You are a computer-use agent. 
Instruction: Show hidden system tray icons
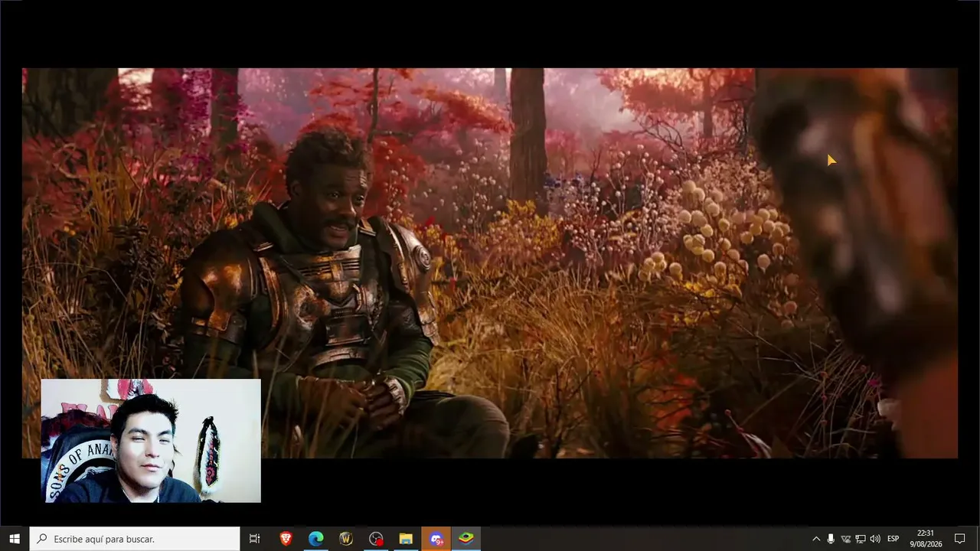coord(815,539)
